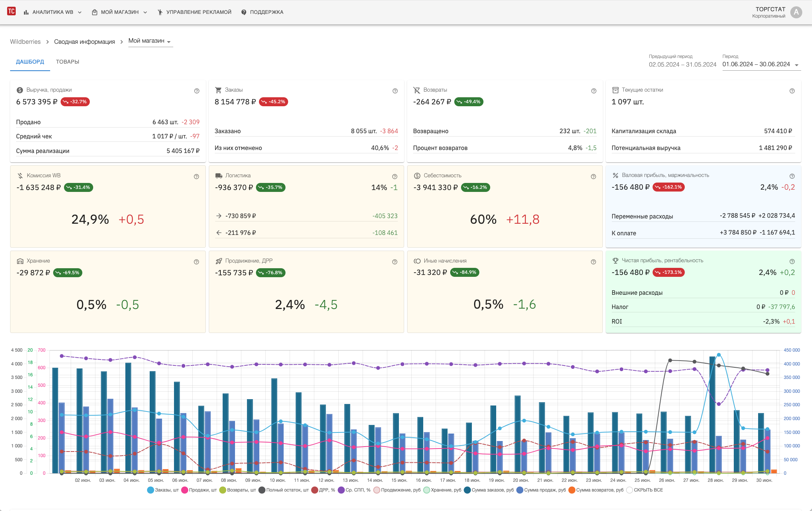Click the TC logo icon
This screenshot has height=511, width=812.
coord(12,12)
